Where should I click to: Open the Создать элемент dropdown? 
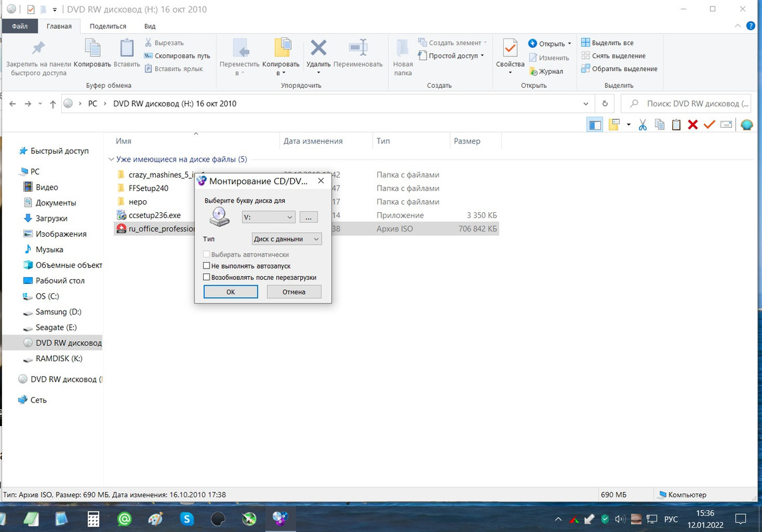coord(453,43)
